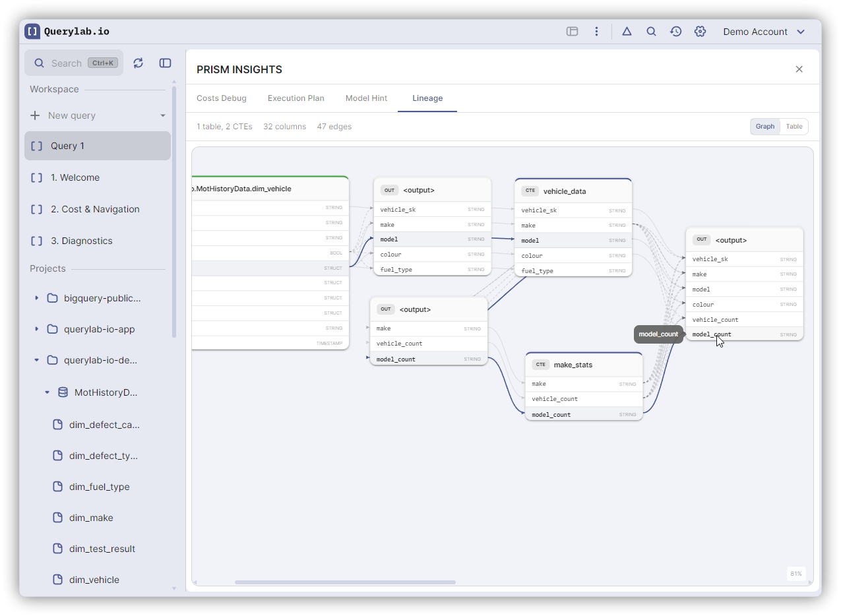The image size is (841, 616).
Task: Switch to the Execution Plan tab
Action: 296,98
